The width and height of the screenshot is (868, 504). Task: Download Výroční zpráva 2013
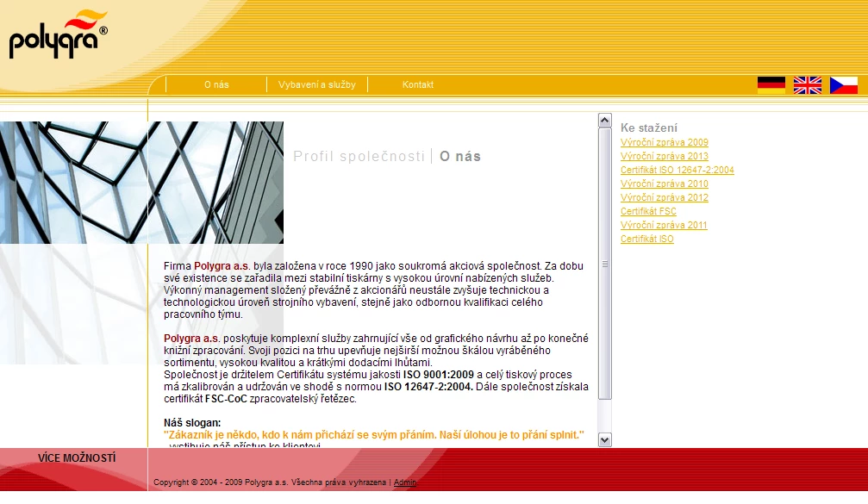(x=665, y=156)
